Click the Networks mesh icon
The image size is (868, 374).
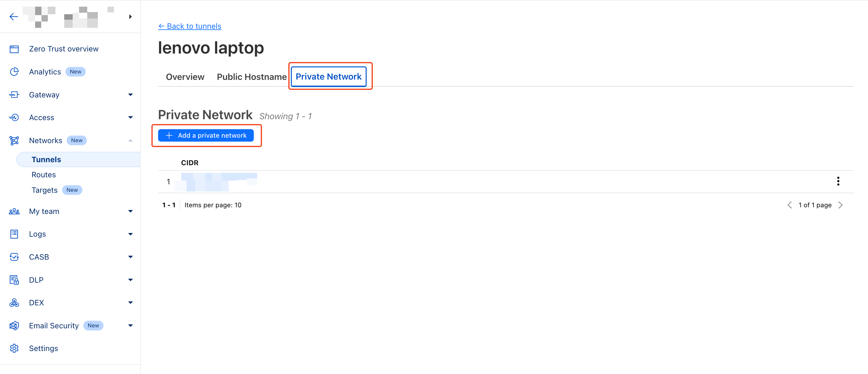click(14, 140)
